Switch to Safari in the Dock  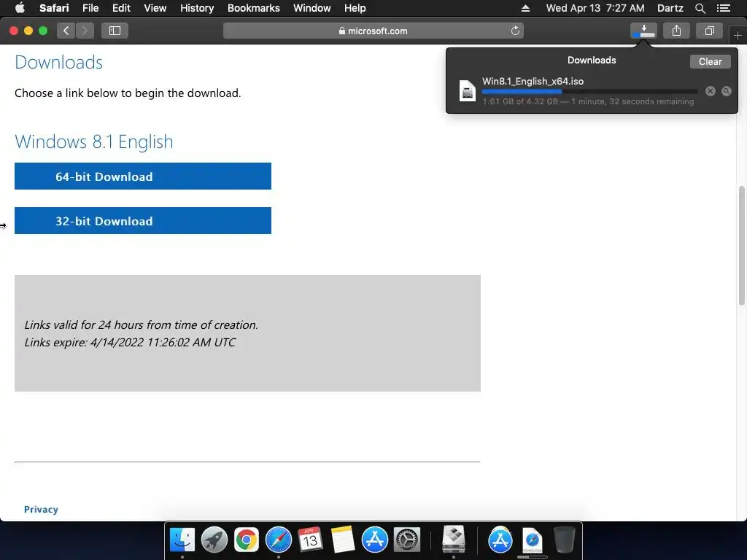click(278, 540)
